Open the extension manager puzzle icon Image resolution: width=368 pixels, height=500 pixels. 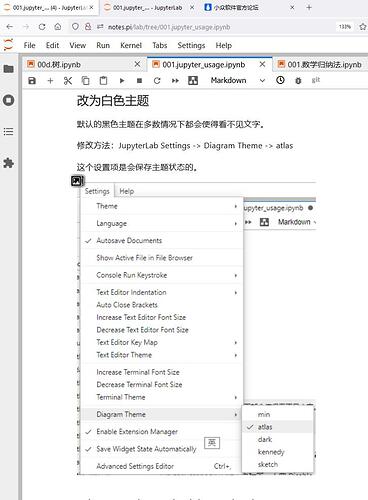click(x=8, y=163)
